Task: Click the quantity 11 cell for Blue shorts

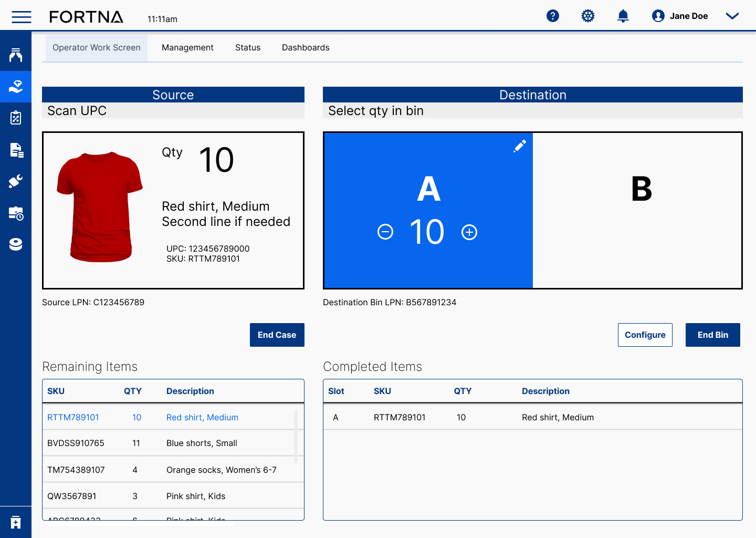Action: (x=136, y=443)
